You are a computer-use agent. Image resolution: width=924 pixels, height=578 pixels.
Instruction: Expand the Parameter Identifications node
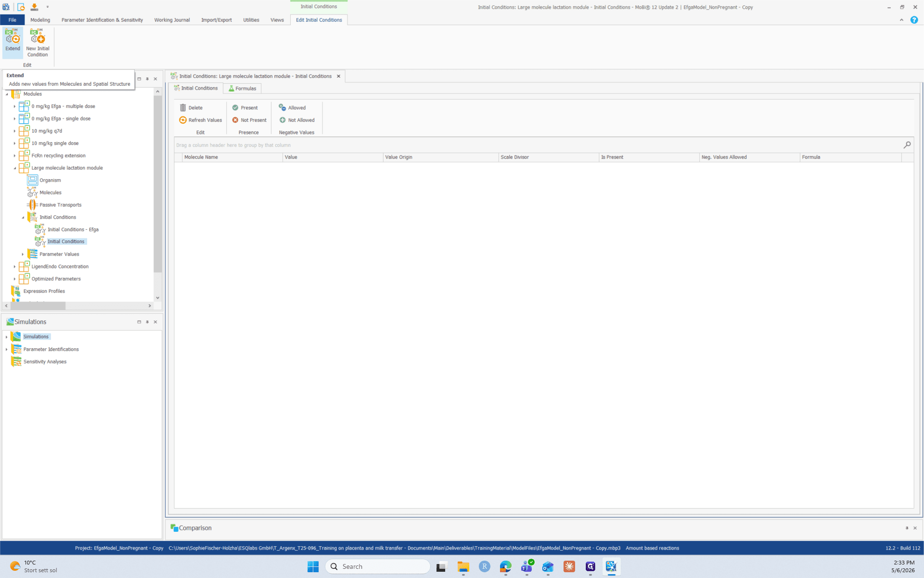pyautogui.click(x=6, y=349)
